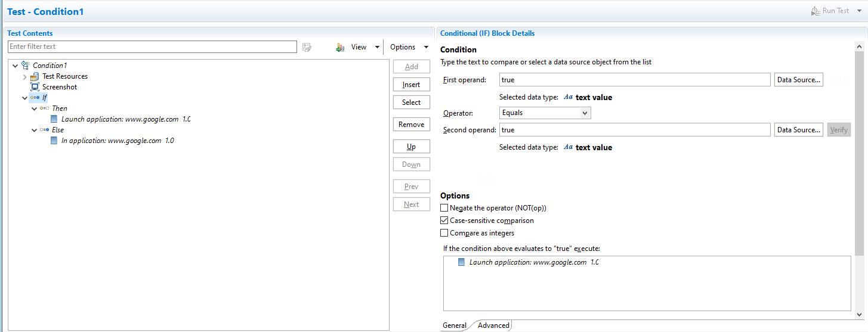
Task: Click the Launch application step icon in tree
Action: (54, 119)
